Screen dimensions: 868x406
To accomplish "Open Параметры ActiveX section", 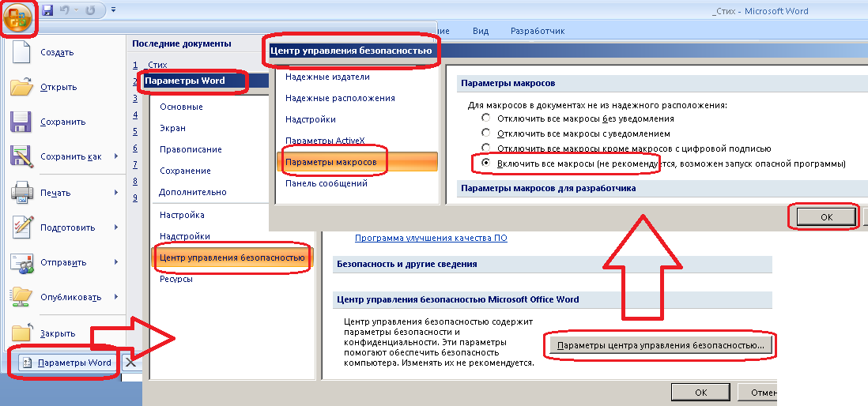I will 325,141.
